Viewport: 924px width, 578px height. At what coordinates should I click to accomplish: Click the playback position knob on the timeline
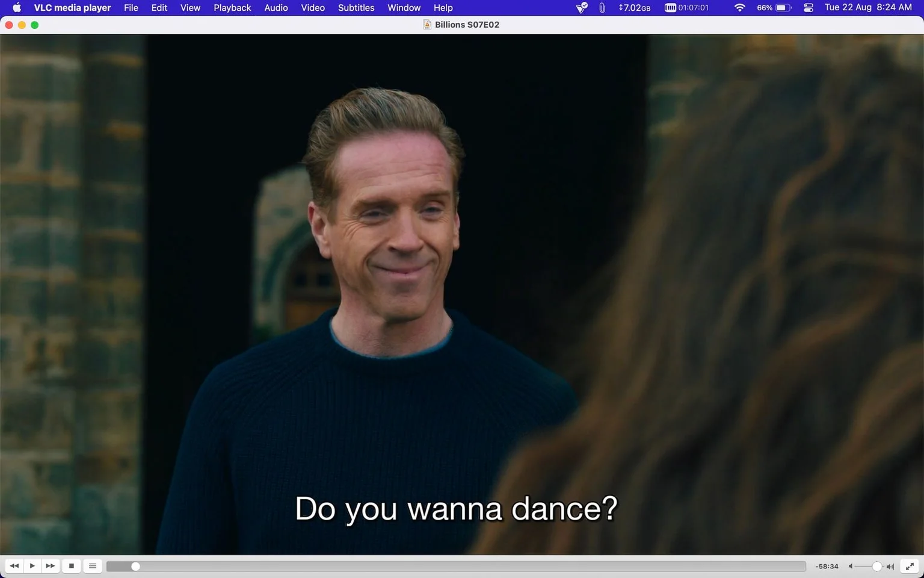[135, 567]
